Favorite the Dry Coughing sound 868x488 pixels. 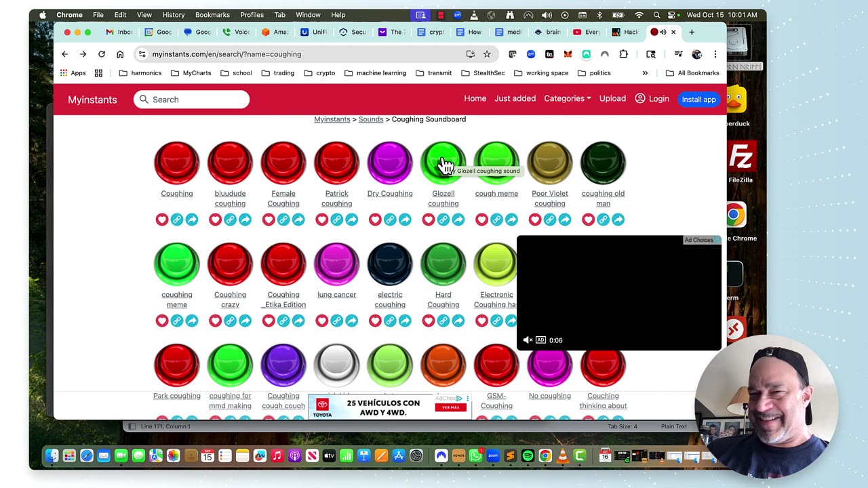375,220
